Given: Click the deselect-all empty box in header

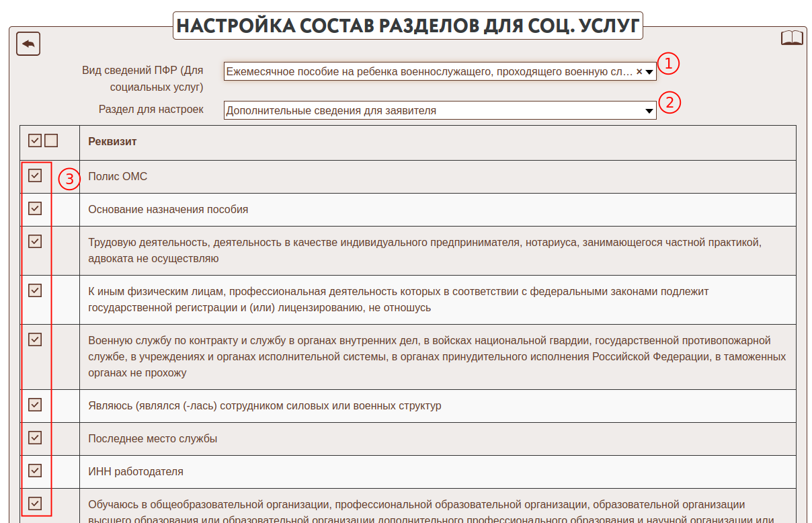Looking at the screenshot, I should [x=51, y=140].
